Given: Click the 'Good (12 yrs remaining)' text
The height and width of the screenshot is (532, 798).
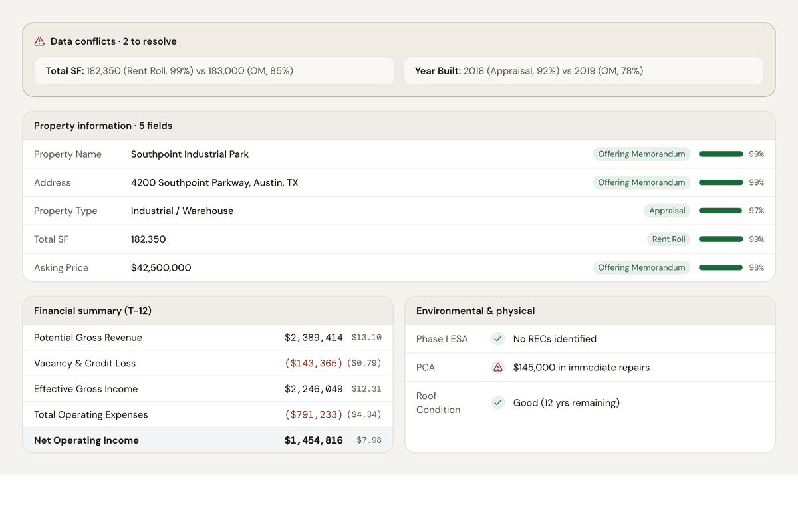Looking at the screenshot, I should (x=567, y=402).
